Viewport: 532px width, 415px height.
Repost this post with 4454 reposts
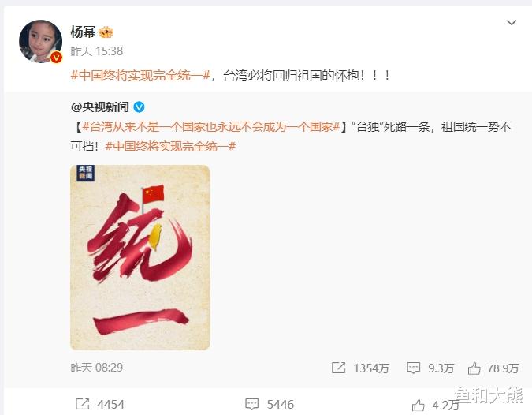99,404
